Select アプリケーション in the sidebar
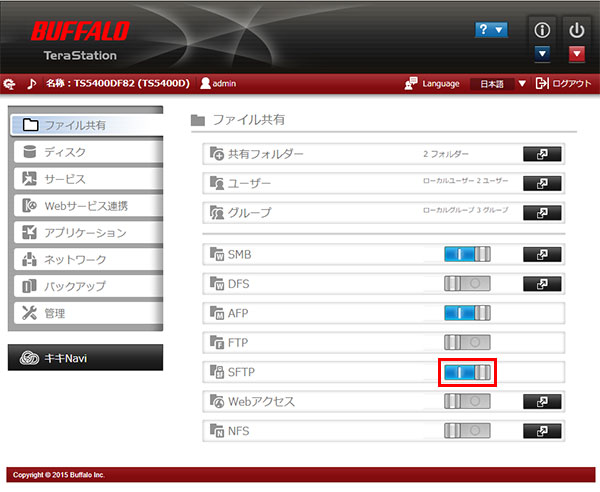This screenshot has width=600, height=492. click(x=88, y=233)
